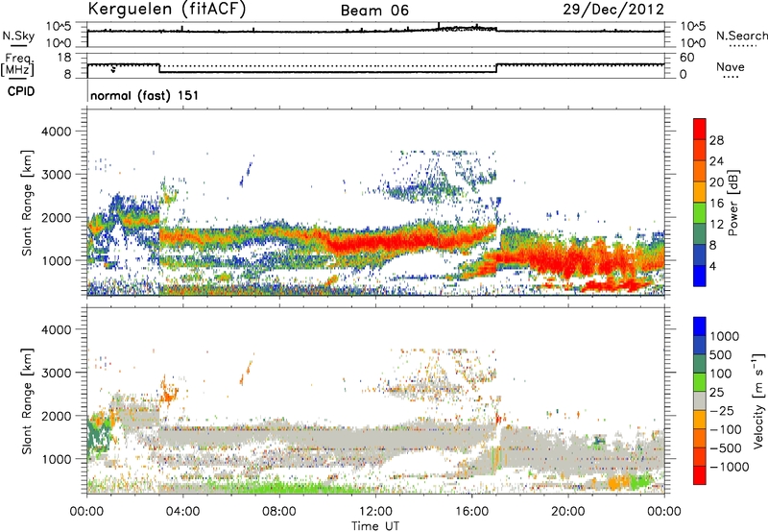
Task: Click the "500" Velocity colorbar label
Action: pyautogui.click(x=722, y=354)
